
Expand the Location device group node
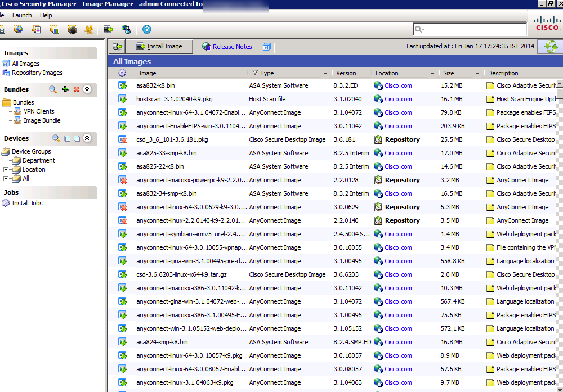(x=6, y=169)
